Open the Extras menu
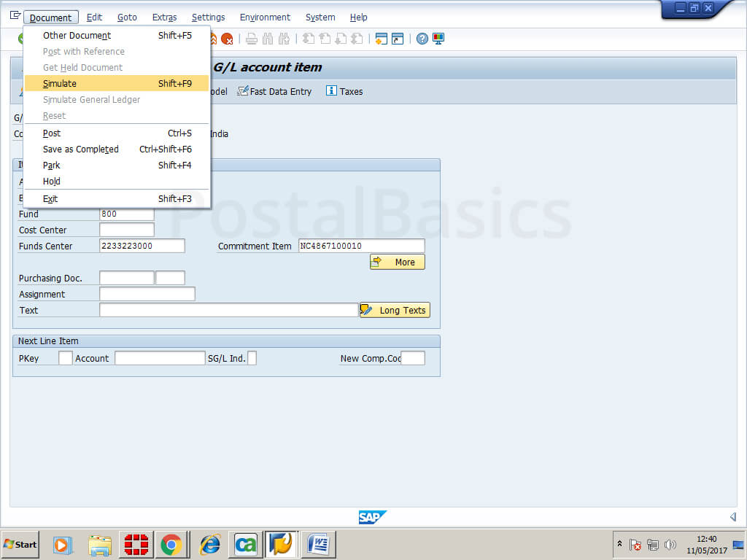 [x=164, y=17]
